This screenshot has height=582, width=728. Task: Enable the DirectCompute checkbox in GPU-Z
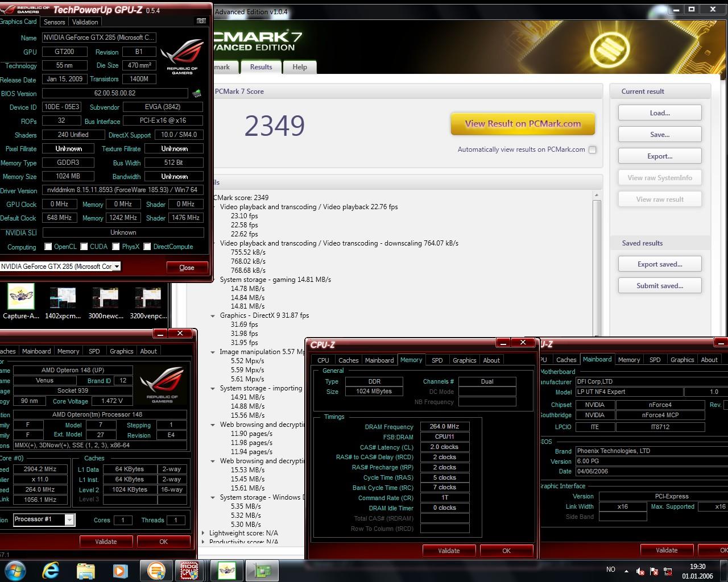point(147,247)
